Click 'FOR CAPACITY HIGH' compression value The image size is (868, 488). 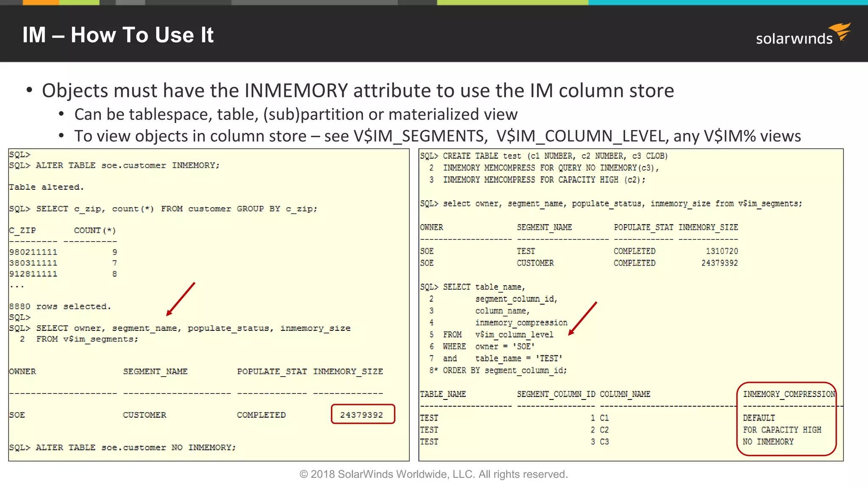(x=782, y=430)
